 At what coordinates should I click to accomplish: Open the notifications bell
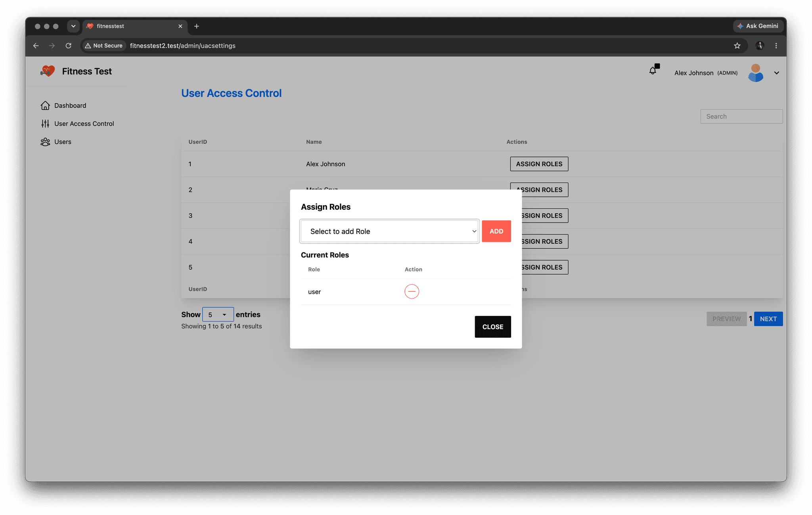[x=653, y=71]
